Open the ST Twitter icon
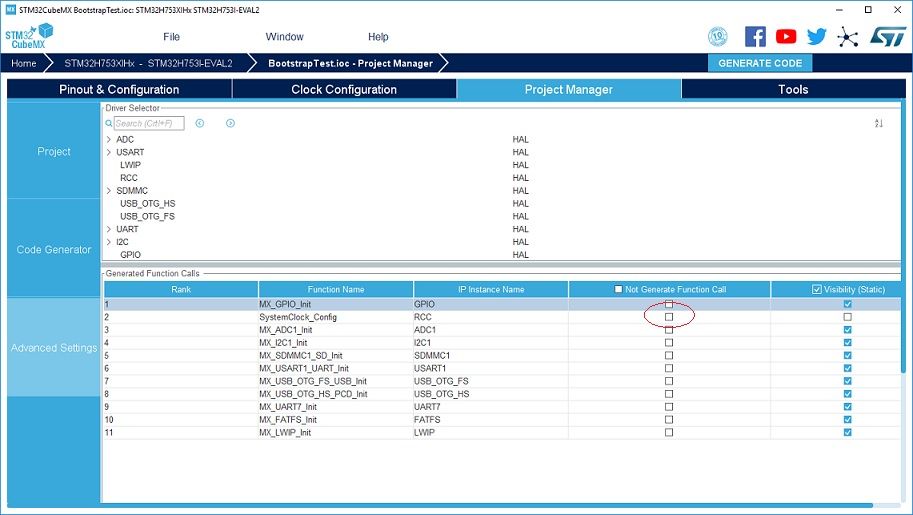913x515 pixels. pyautogui.click(x=816, y=37)
